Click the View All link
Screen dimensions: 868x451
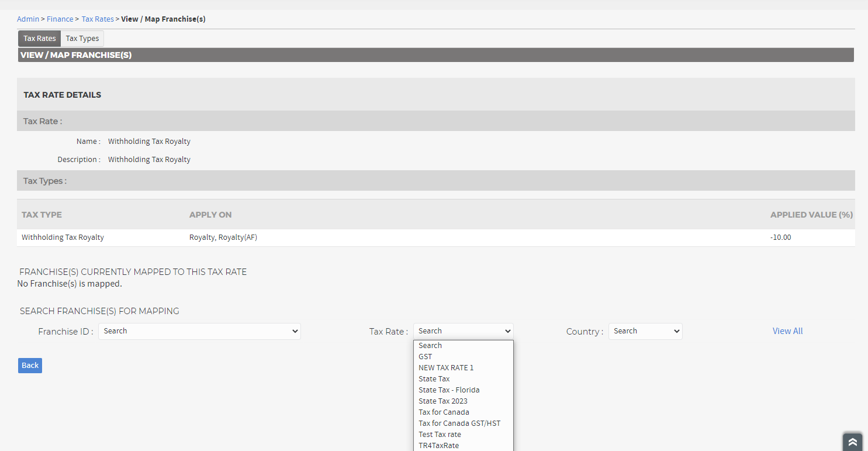point(787,331)
